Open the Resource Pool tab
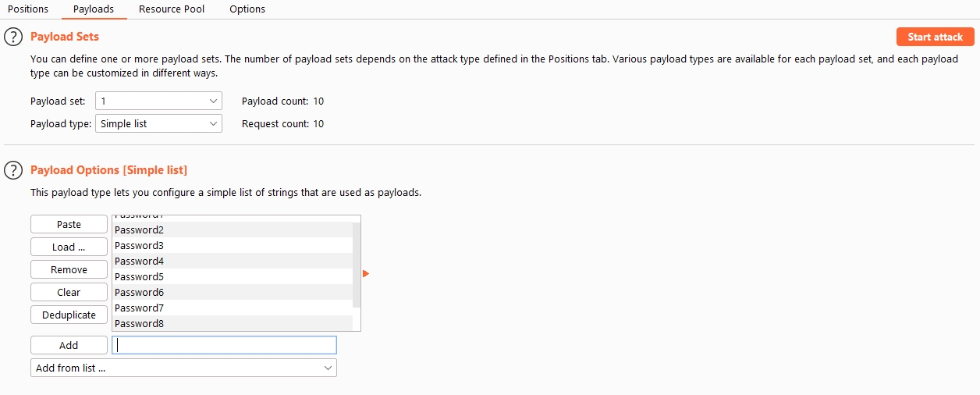 tap(172, 9)
